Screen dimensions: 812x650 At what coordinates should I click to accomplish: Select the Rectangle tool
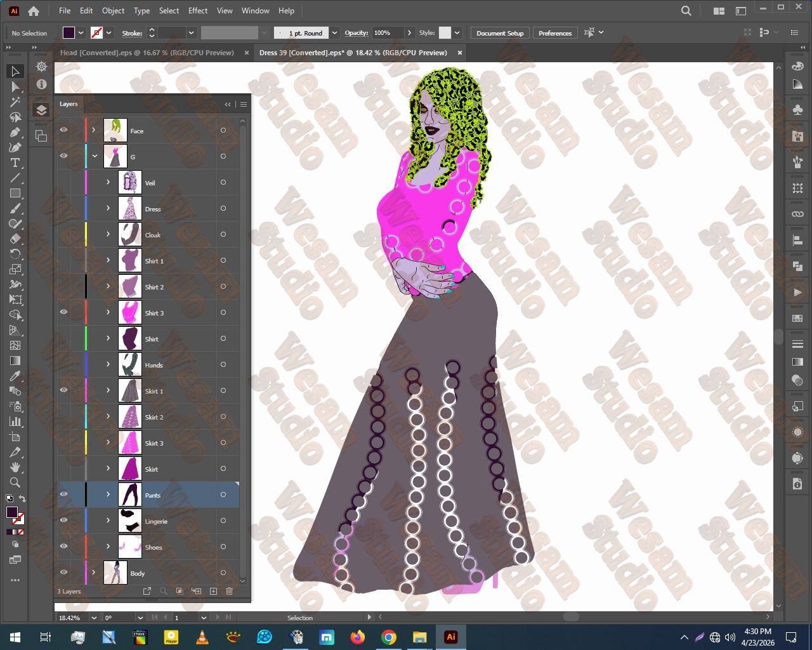pyautogui.click(x=15, y=193)
